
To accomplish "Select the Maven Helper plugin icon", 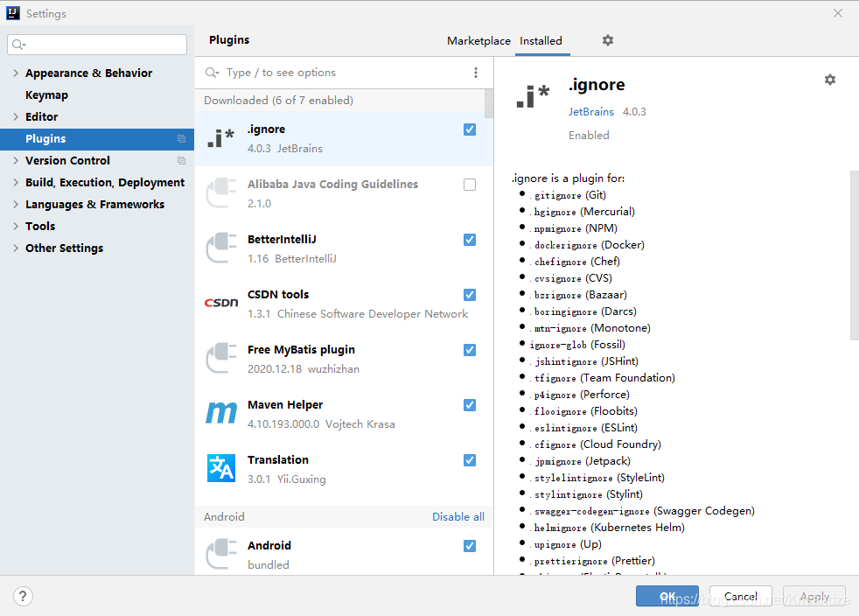I will pos(221,413).
